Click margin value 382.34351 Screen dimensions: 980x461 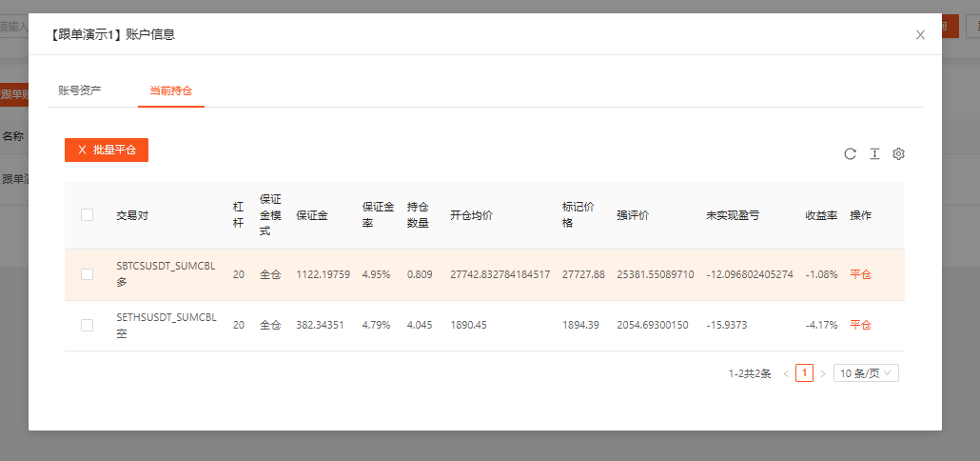[320, 325]
